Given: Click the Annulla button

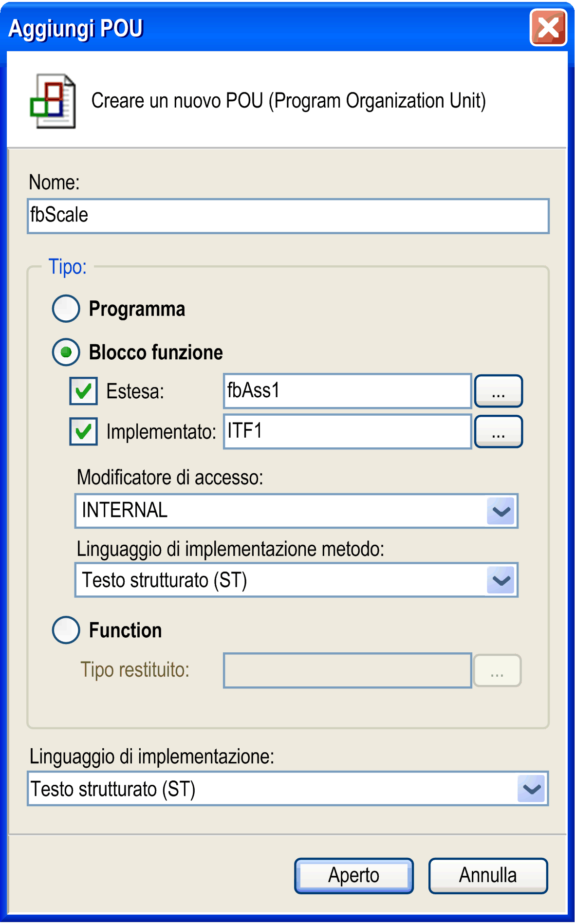Looking at the screenshot, I should [x=488, y=875].
